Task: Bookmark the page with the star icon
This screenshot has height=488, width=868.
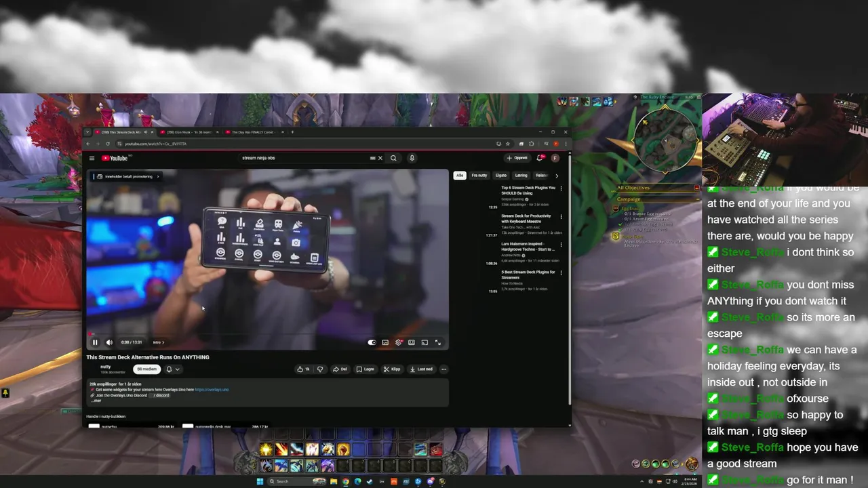Action: (508, 144)
